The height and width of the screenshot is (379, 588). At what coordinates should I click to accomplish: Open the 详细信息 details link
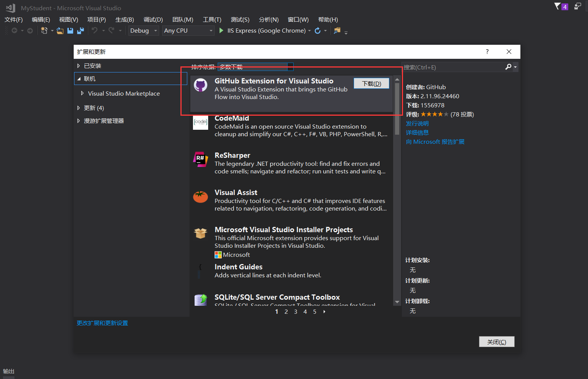pyautogui.click(x=417, y=132)
